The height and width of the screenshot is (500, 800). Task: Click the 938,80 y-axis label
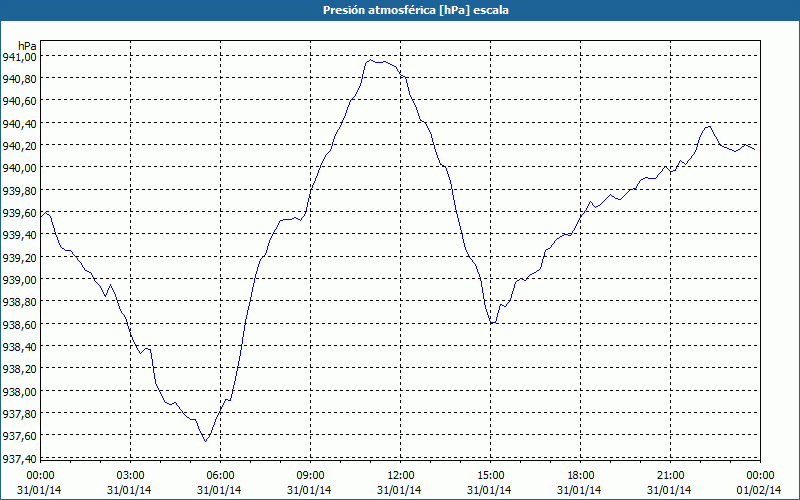[x=19, y=302]
